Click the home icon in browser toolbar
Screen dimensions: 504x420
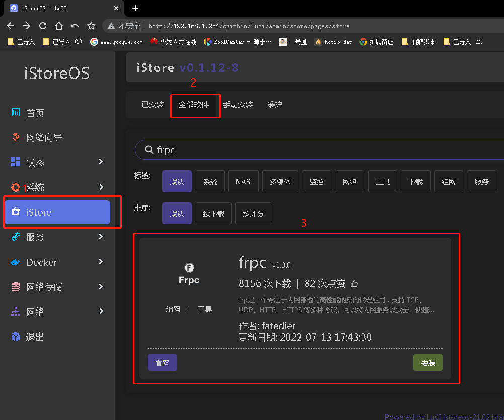(59, 26)
